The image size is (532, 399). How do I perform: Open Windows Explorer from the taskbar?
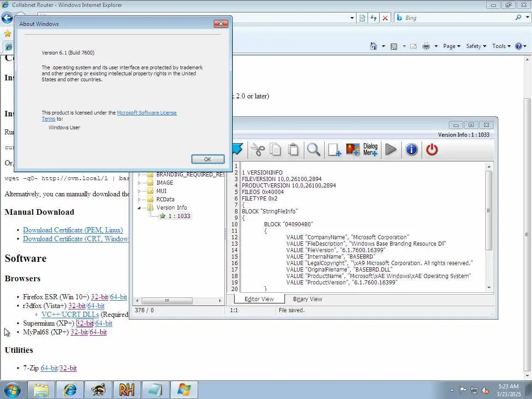point(41,390)
